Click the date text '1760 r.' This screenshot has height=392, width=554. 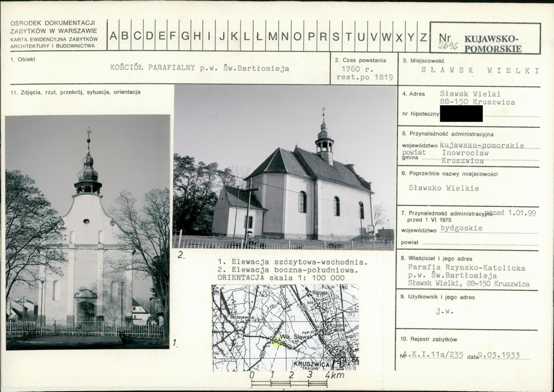(x=357, y=69)
